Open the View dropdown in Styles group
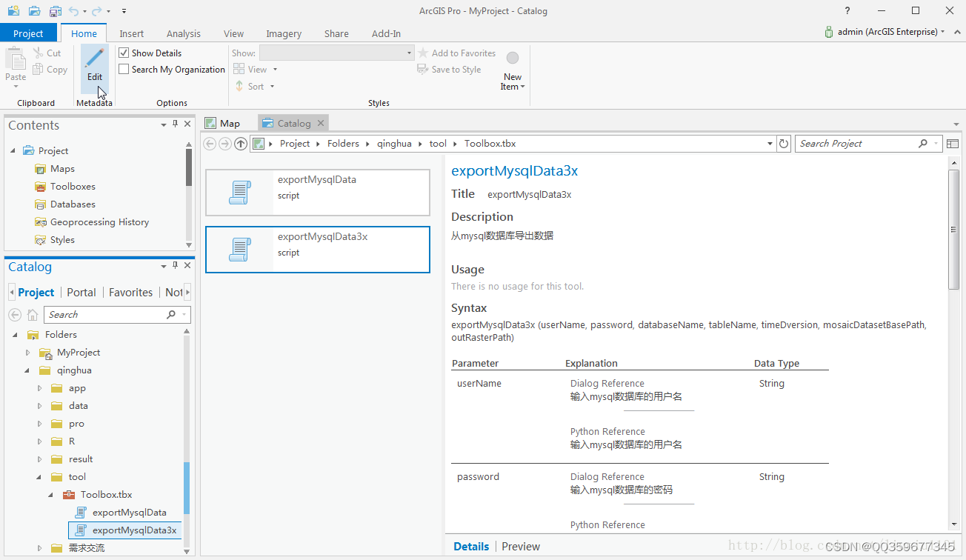The width and height of the screenshot is (966, 560). [256, 70]
